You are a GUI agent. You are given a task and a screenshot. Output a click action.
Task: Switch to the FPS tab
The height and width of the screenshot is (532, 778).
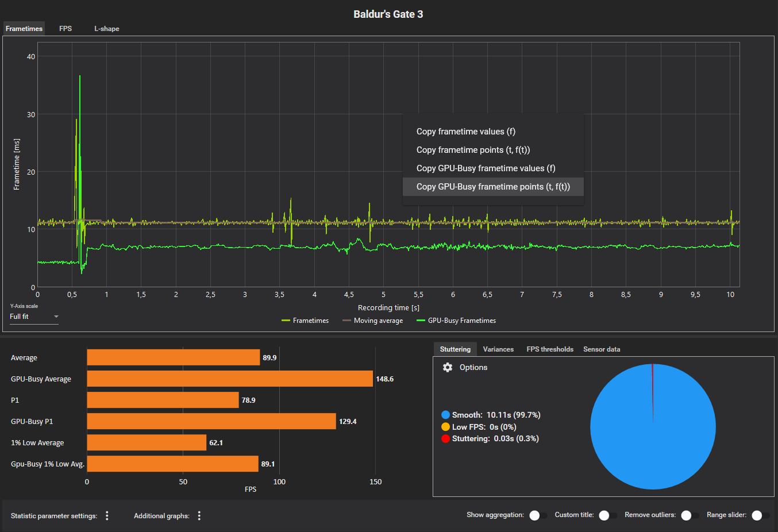click(66, 29)
